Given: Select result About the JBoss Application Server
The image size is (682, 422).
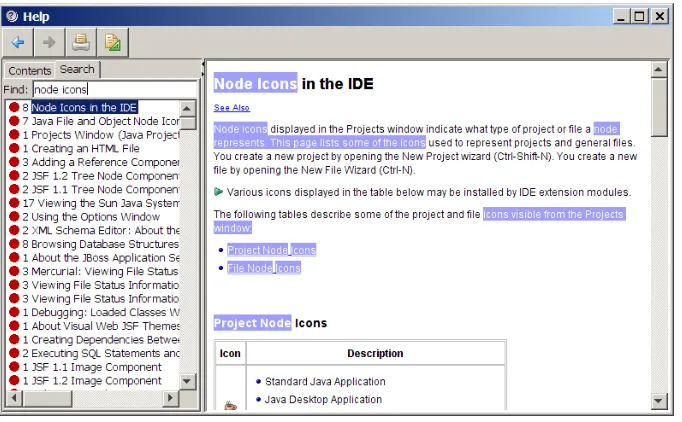Looking at the screenshot, I should pyautogui.click(x=105, y=258).
